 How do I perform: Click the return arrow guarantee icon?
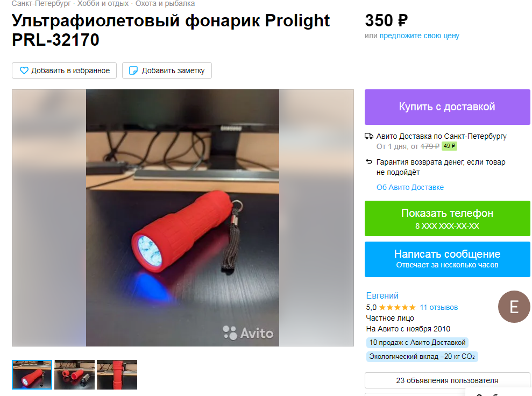point(369,162)
